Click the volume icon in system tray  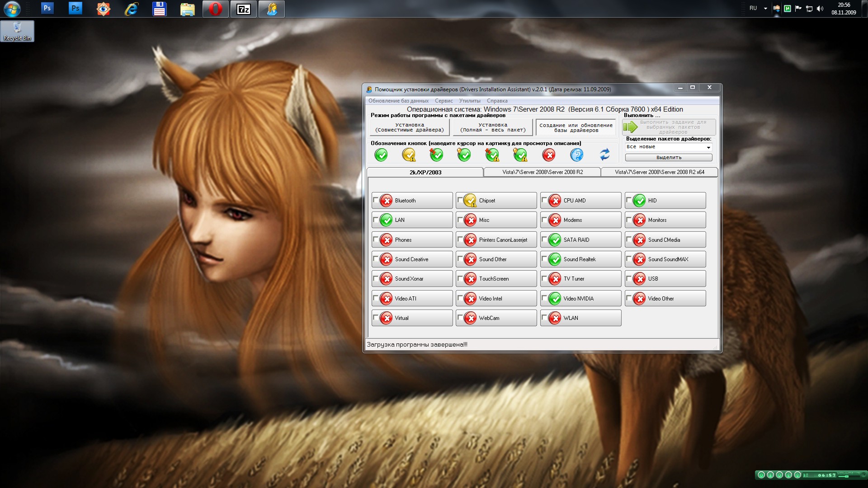coord(820,9)
